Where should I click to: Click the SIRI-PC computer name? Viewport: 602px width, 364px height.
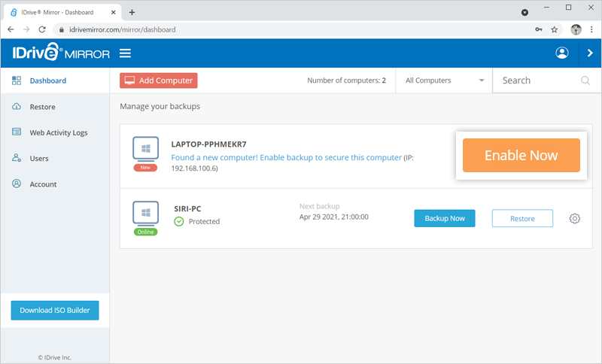[187, 208]
